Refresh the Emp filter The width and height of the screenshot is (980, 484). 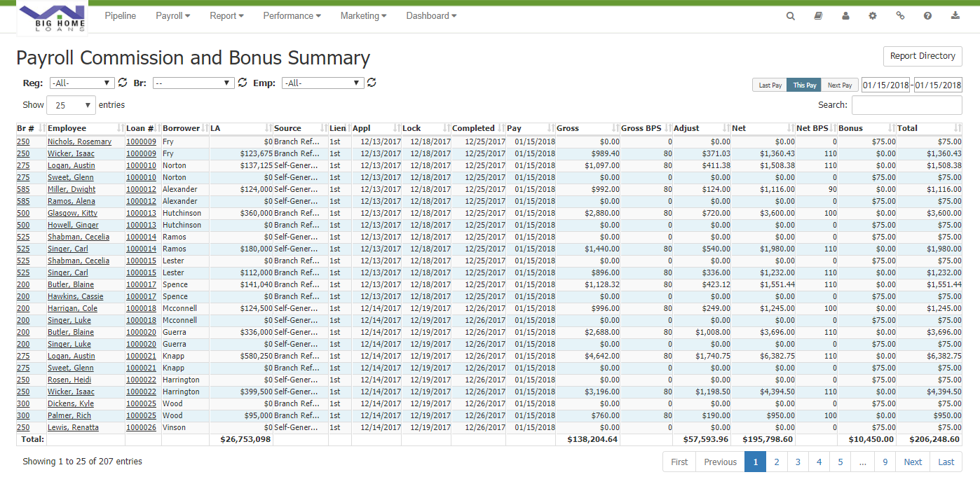click(372, 83)
